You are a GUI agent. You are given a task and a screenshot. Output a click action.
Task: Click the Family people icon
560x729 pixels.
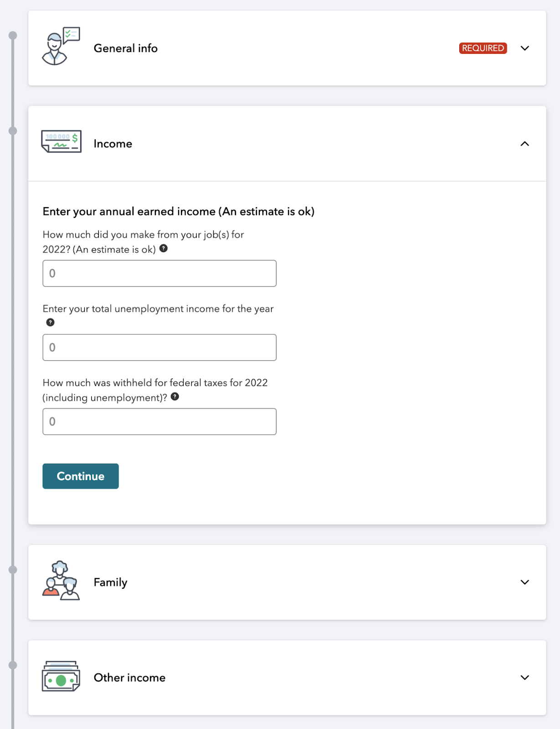click(59, 582)
